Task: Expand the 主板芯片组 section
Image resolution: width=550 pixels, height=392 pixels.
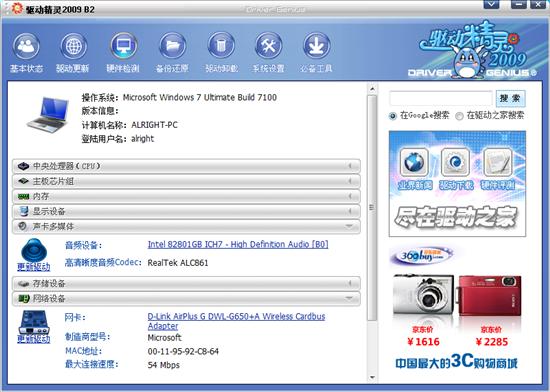Action: (186, 181)
